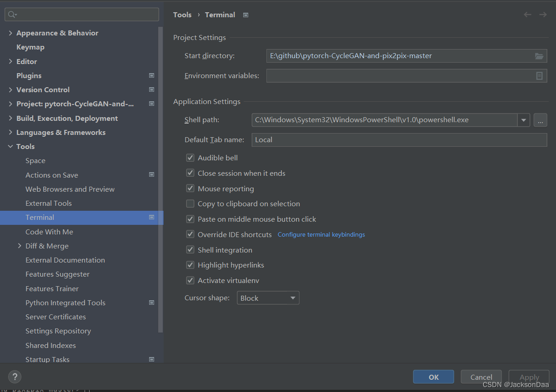The width and height of the screenshot is (556, 392).
Task: Uncheck Activate virtualenv
Action: [190, 280]
